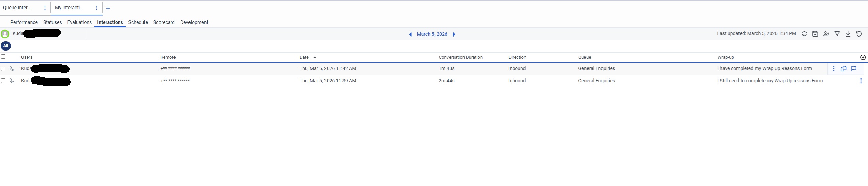The image size is (868, 186).
Task: Sort by the Date column header
Action: click(x=304, y=57)
